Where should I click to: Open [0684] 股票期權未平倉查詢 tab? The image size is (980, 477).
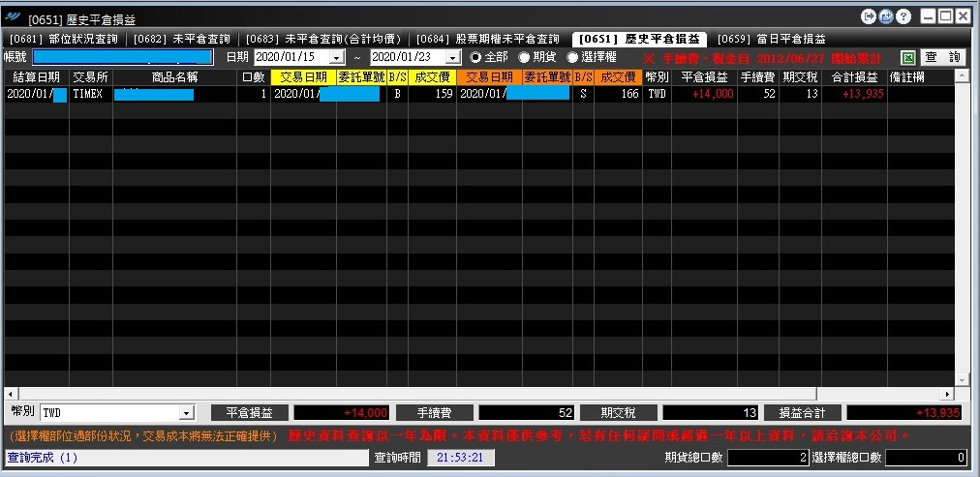(487, 40)
